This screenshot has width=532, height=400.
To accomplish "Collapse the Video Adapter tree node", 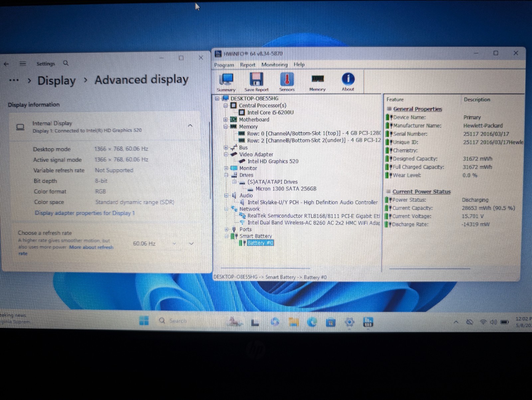I will pyautogui.click(x=226, y=154).
